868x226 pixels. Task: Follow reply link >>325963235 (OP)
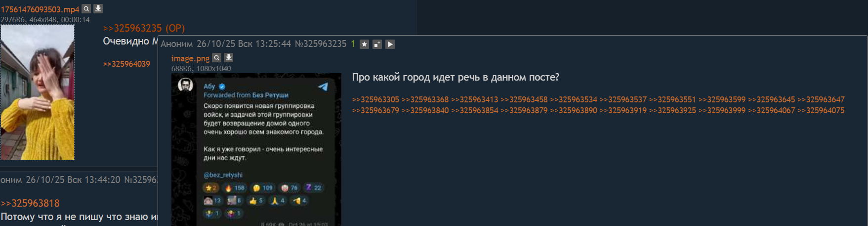click(144, 28)
